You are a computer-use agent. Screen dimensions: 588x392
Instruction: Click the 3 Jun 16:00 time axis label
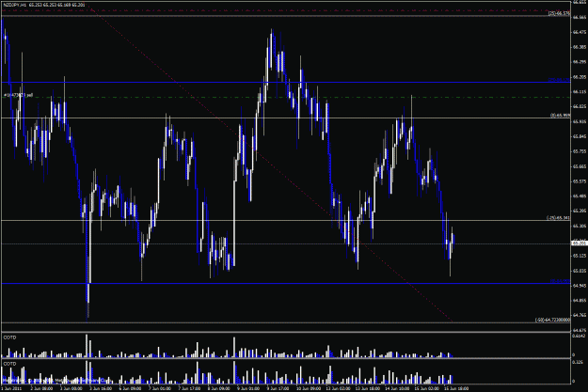point(101,388)
